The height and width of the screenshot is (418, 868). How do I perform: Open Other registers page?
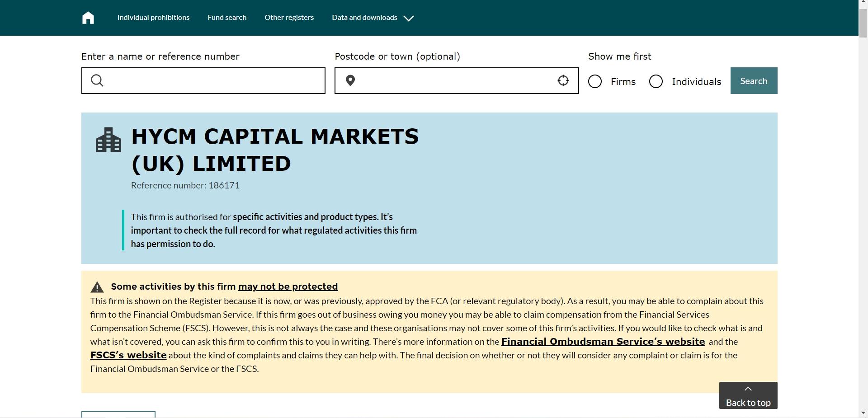click(289, 18)
